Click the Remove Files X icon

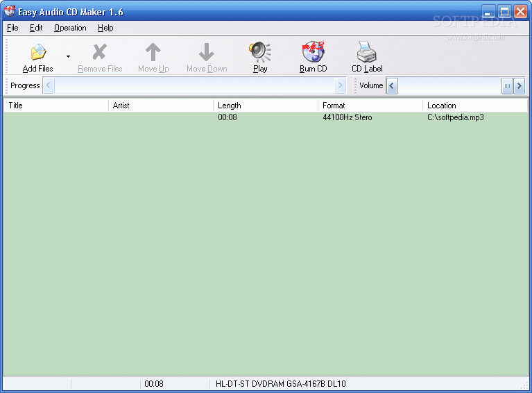pyautogui.click(x=100, y=52)
